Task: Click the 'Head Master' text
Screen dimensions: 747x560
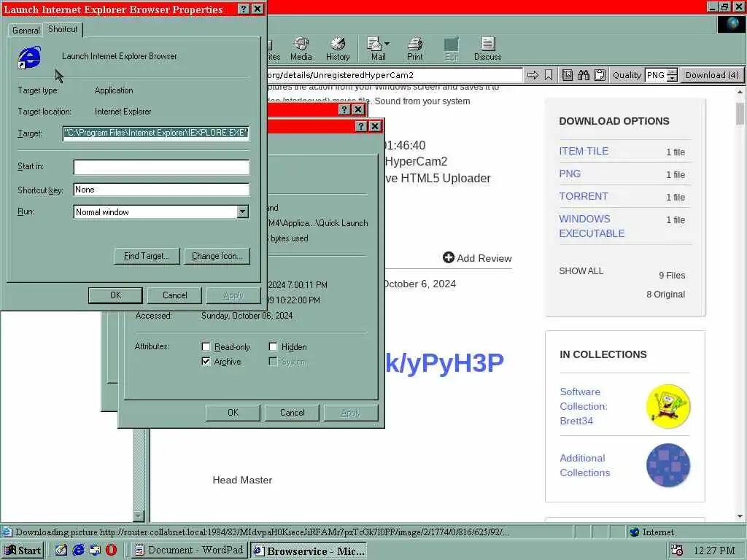Action: coord(242,480)
